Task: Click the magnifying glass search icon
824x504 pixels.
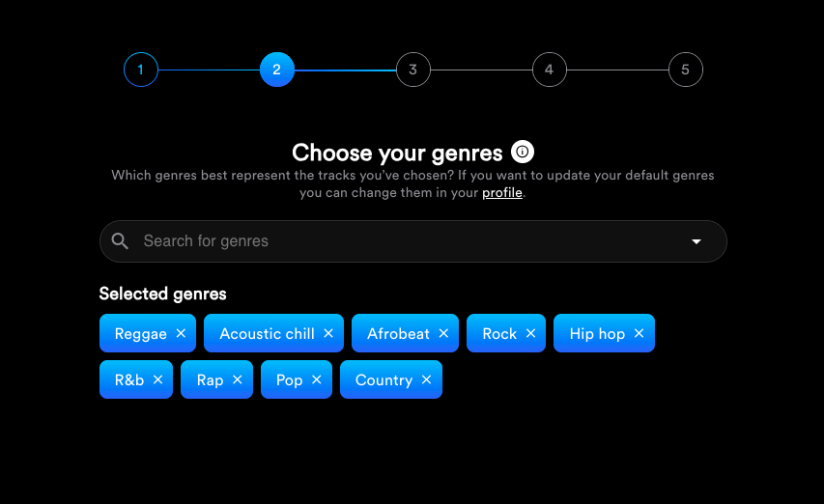Action: (120, 241)
